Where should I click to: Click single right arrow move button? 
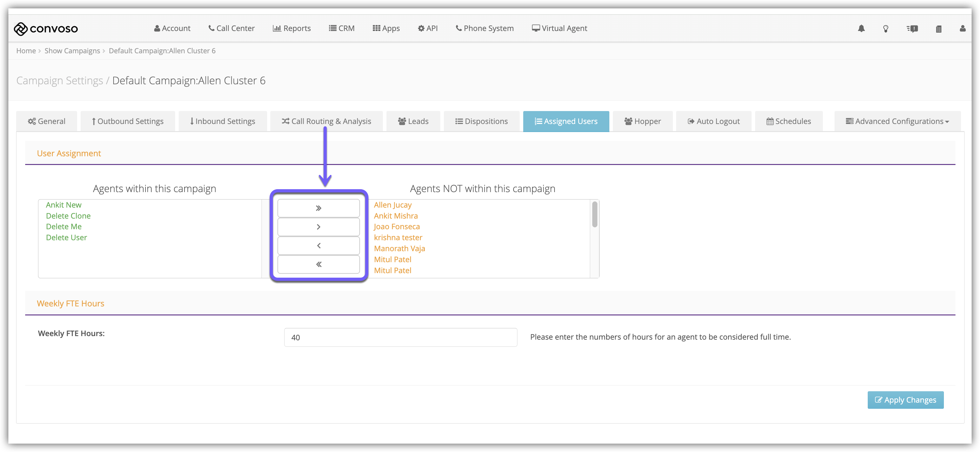tap(318, 227)
